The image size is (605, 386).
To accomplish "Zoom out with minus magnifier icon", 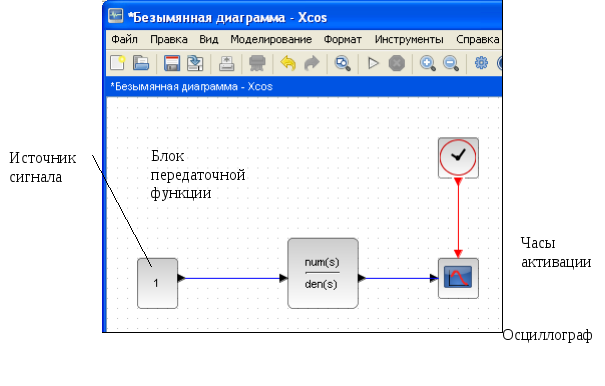I will 451,63.
